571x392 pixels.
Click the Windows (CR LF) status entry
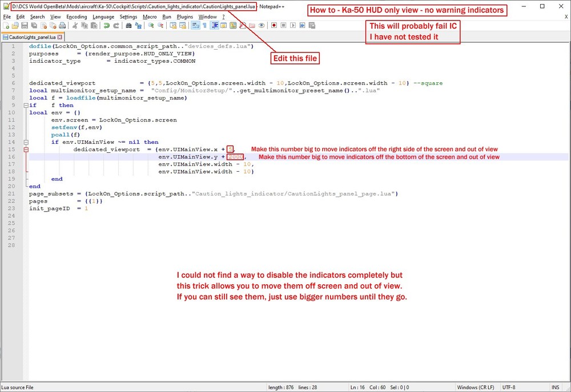pos(475,387)
